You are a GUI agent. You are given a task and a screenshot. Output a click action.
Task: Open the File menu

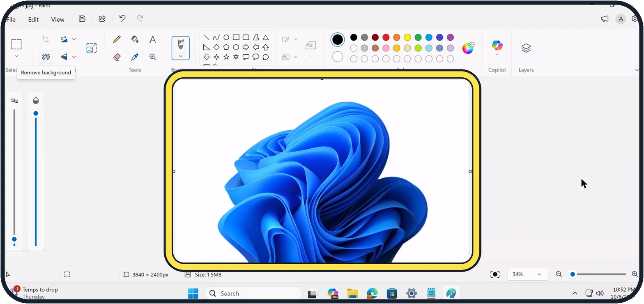[x=11, y=19]
